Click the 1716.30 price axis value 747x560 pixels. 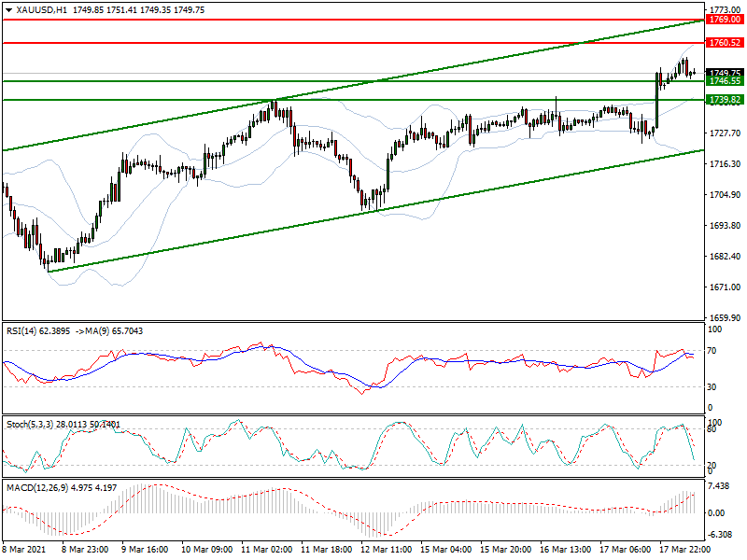click(726, 164)
